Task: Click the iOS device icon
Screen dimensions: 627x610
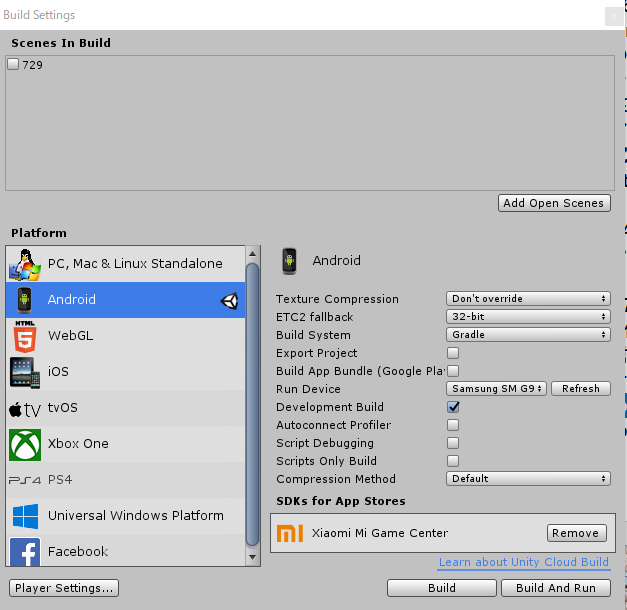Action: [x=24, y=371]
